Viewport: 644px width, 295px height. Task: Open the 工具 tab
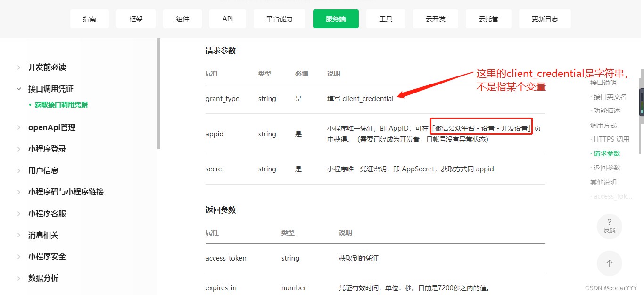(386, 19)
